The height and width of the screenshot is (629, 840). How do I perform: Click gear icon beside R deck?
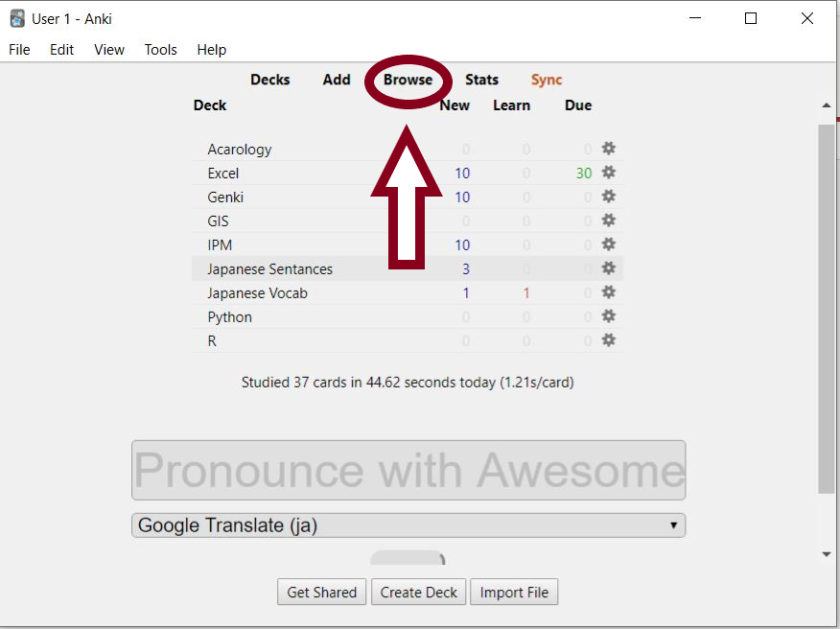(608, 340)
